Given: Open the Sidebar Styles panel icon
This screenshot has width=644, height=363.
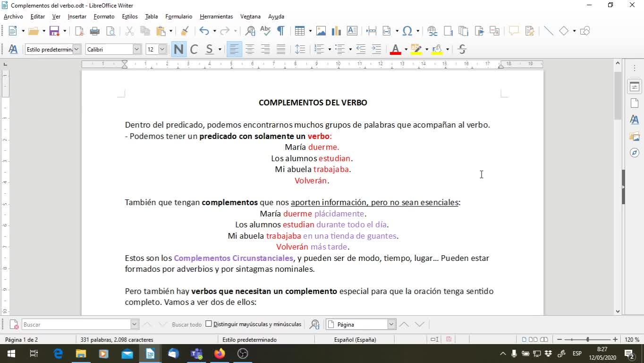Looking at the screenshot, I should tap(635, 120).
